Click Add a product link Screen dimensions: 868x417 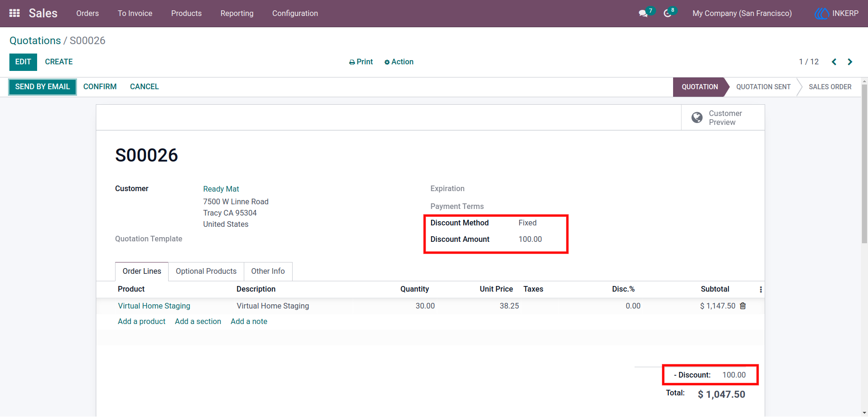pyautogui.click(x=141, y=322)
